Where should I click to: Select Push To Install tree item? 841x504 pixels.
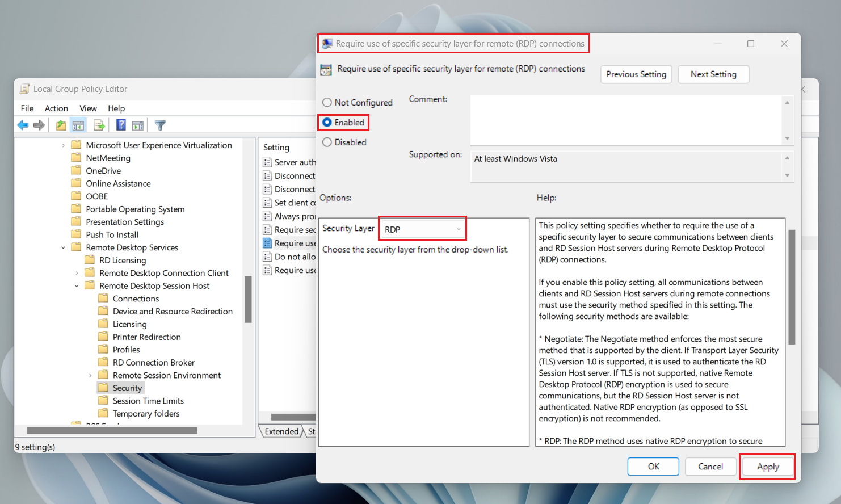click(112, 234)
